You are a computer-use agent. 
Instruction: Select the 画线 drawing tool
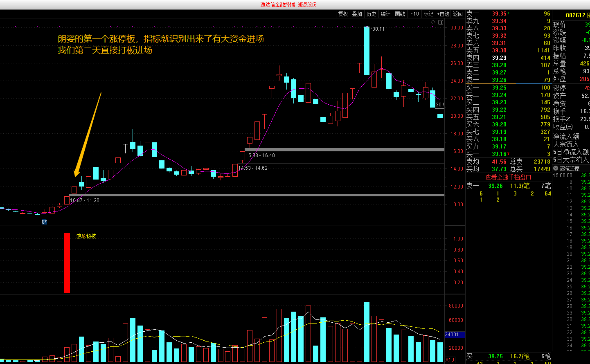tap(400, 14)
